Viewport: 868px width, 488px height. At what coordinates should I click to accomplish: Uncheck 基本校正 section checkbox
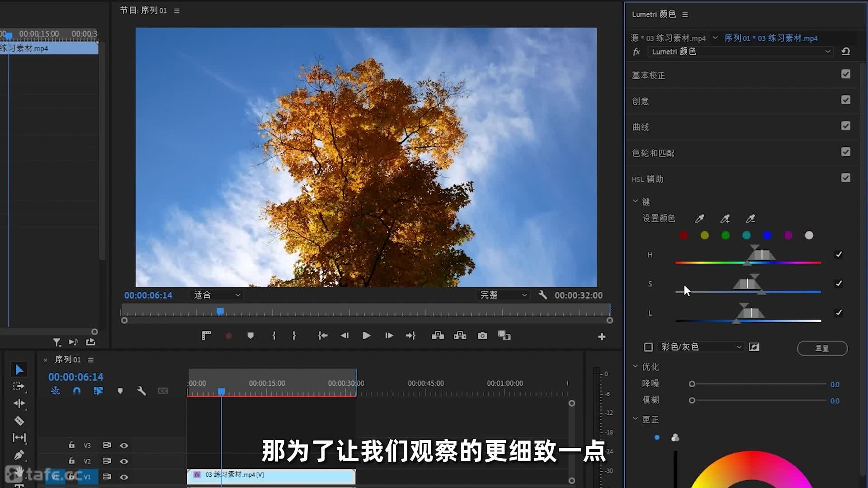click(x=846, y=74)
